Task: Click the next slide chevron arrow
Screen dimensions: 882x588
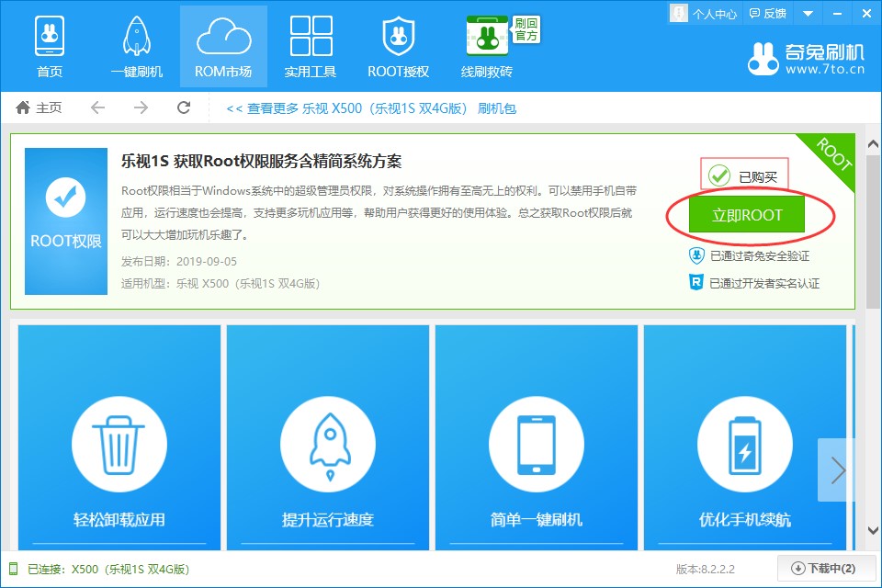Action: 838,470
